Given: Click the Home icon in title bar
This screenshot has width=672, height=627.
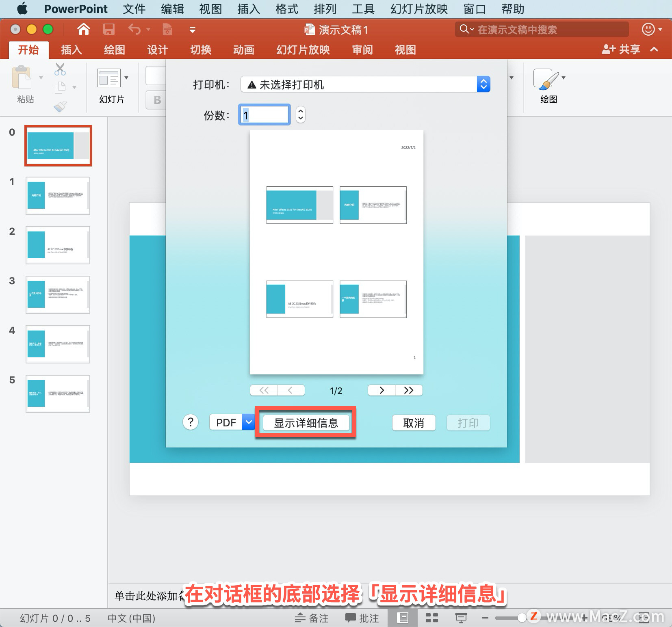Looking at the screenshot, I should (x=84, y=29).
